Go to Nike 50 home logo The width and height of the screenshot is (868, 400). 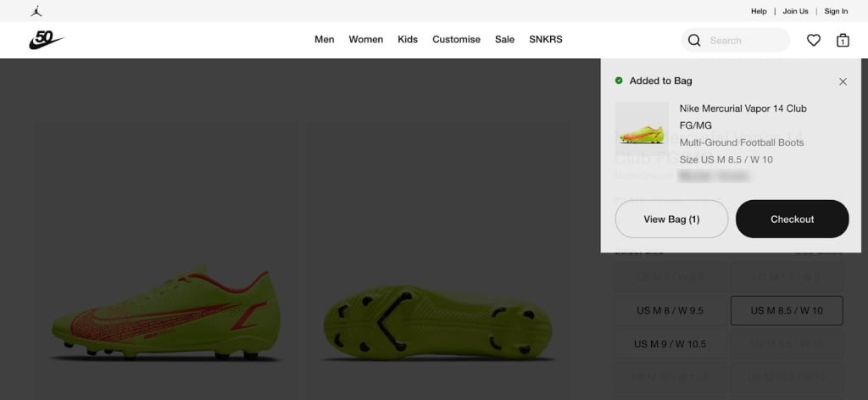(x=47, y=40)
